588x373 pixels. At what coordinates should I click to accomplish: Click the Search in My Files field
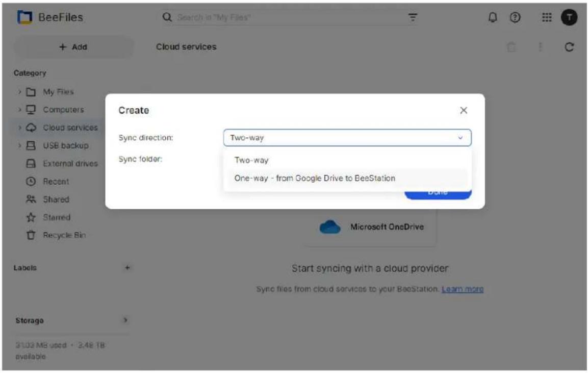289,17
